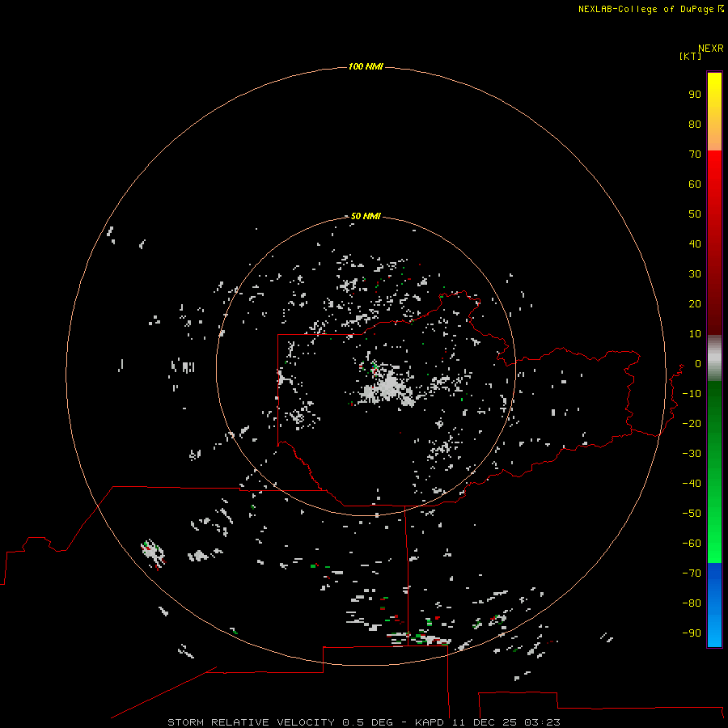Click the 70 value on velocity scale
728x728 pixels.
click(695, 154)
